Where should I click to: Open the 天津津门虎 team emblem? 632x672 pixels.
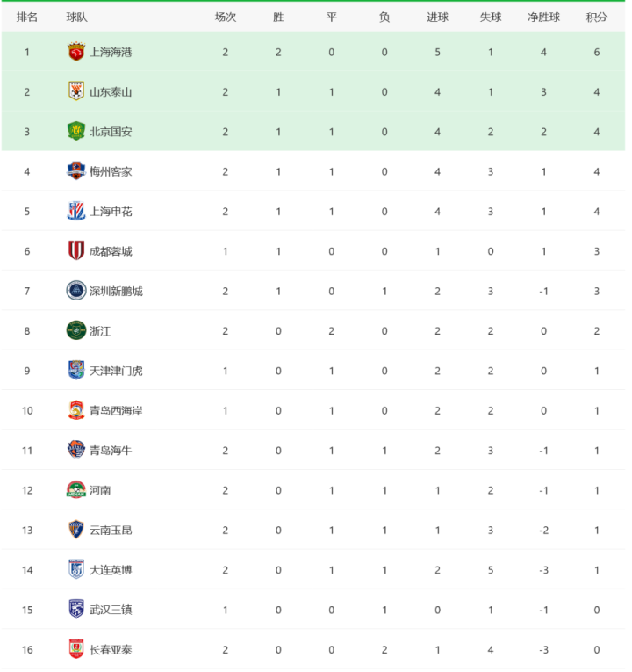pos(76,371)
